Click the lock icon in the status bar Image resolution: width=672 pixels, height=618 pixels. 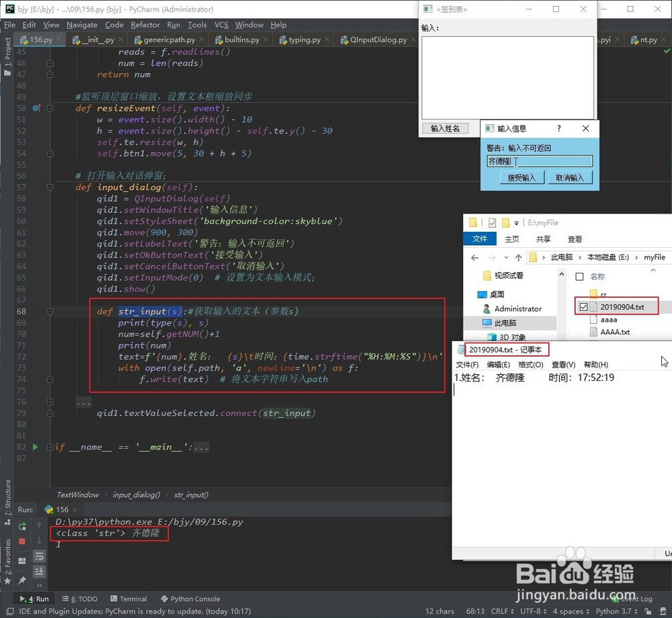pos(647,611)
